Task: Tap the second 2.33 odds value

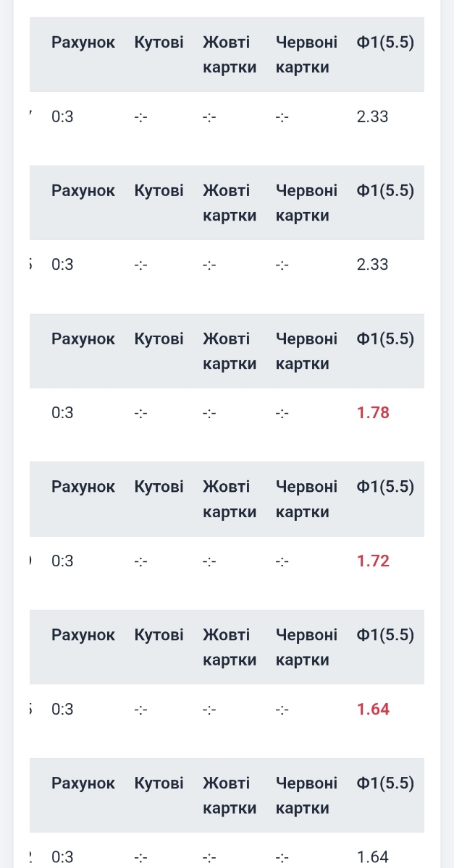Action: click(373, 265)
